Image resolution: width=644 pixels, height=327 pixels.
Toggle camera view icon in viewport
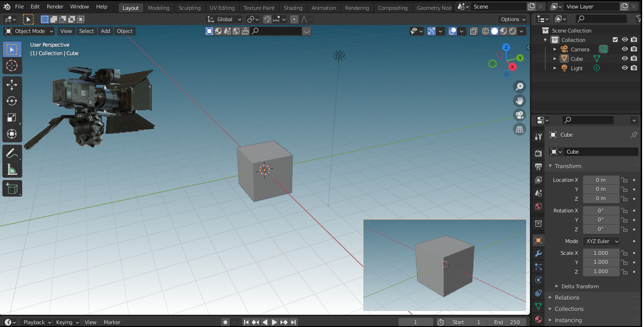pos(520,115)
